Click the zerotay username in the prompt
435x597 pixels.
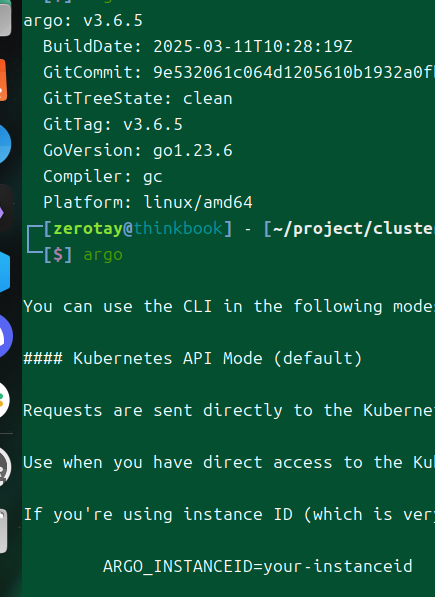click(x=88, y=228)
